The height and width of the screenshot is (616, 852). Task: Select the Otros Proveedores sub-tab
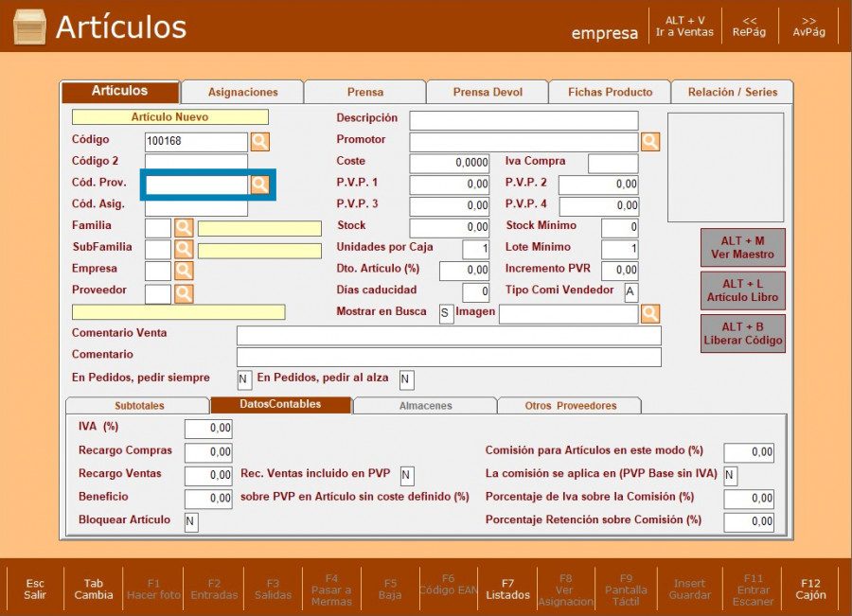tap(570, 406)
